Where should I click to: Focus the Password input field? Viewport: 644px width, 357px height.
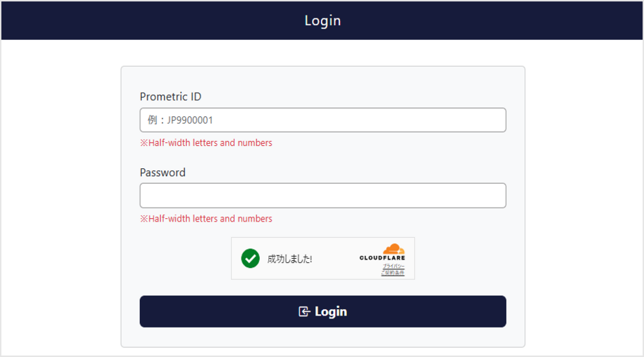[x=322, y=196]
